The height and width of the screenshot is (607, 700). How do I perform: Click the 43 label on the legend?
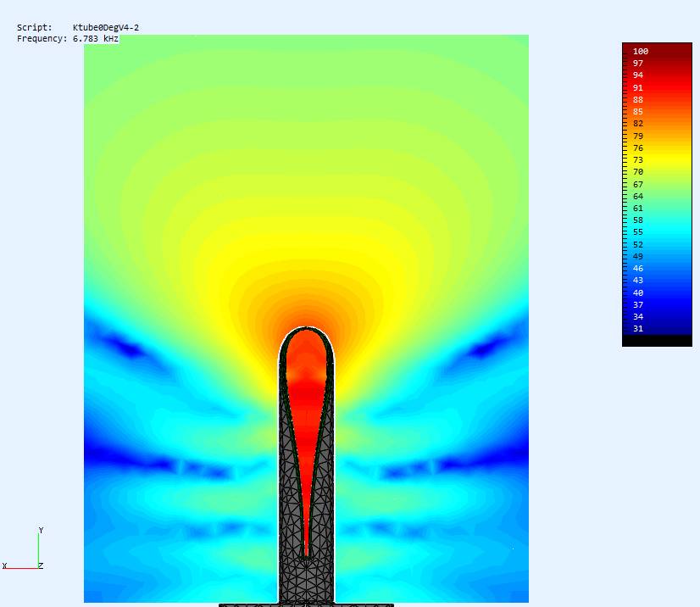pos(638,281)
